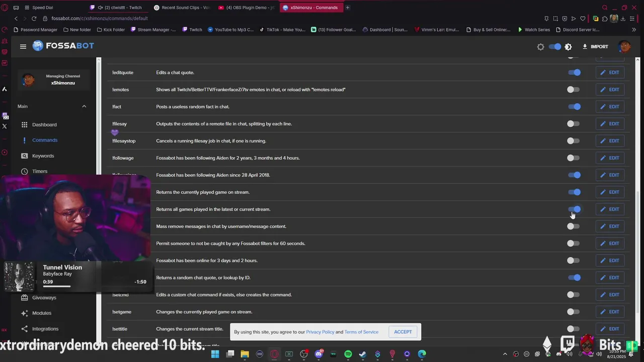Open YouTube to Mp3 bookmark
The height and width of the screenshot is (362, 644).
click(x=230, y=30)
